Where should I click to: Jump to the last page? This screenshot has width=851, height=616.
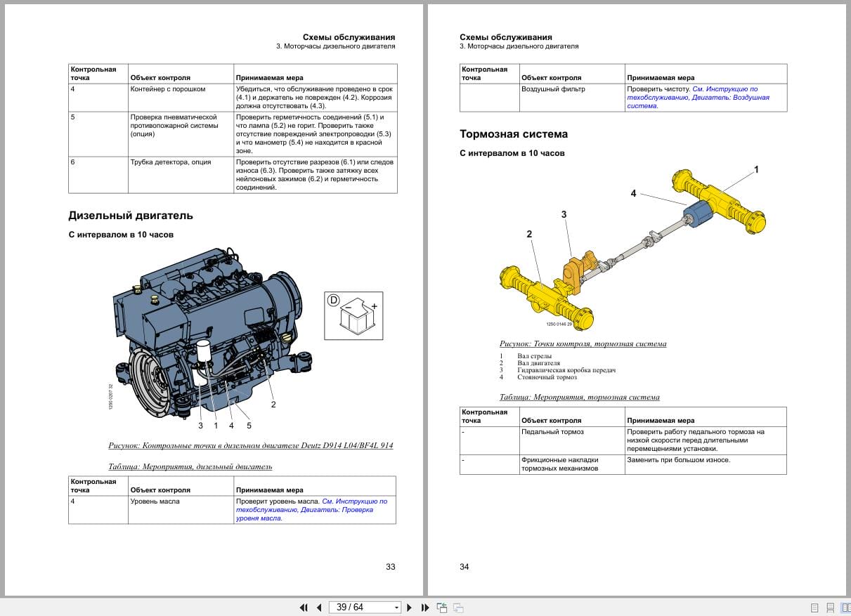425,608
